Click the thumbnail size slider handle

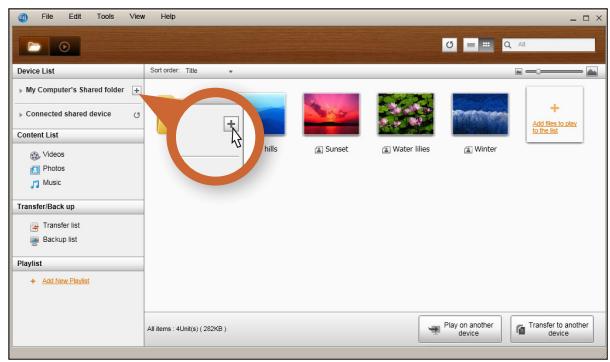pos(538,72)
